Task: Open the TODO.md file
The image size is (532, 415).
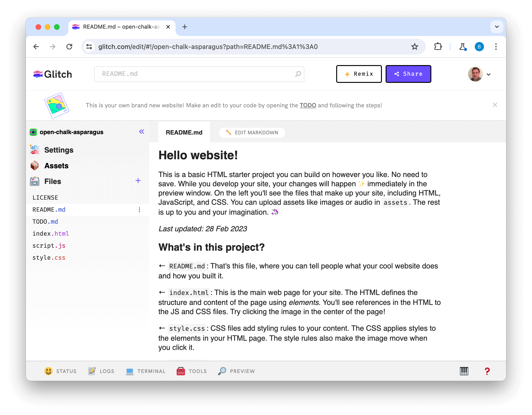Action: tap(45, 221)
